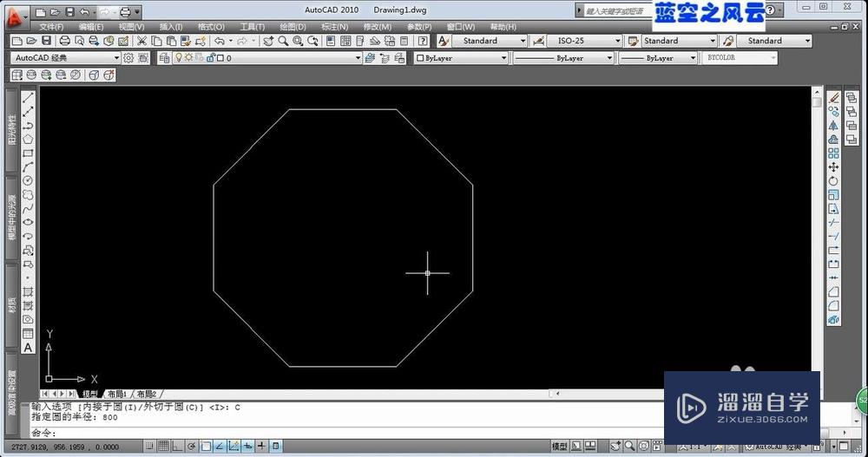Toggle Ortho Mode in status bar
Viewport: 868px width, 457px height.
(x=177, y=446)
